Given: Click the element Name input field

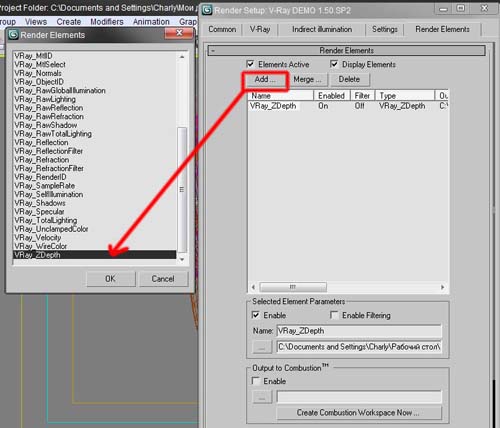Looking at the screenshot, I should (359, 331).
